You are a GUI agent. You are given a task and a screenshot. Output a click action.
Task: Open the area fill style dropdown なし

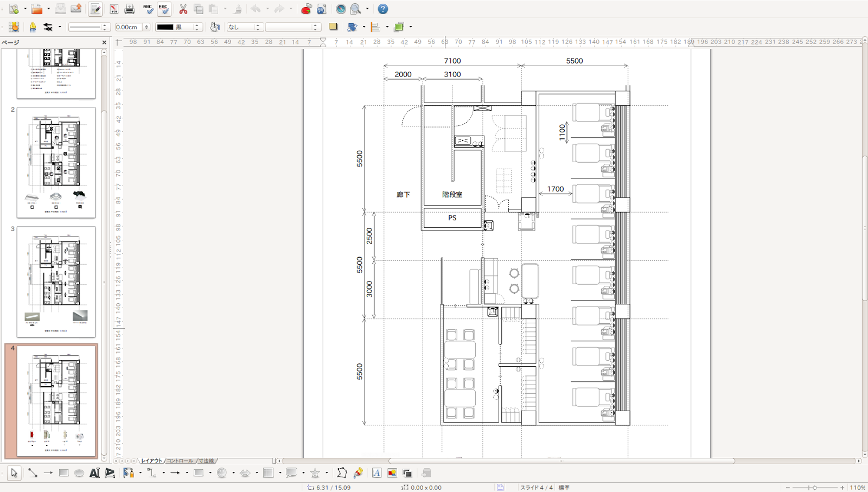[244, 27]
